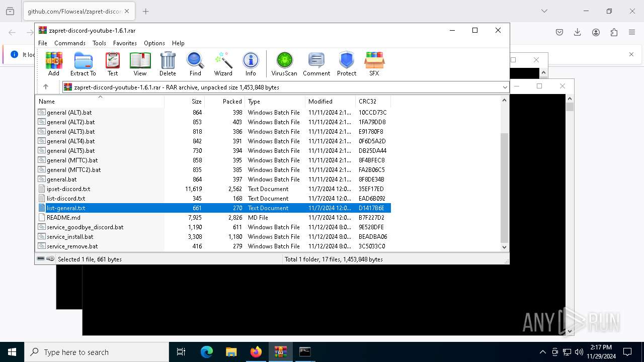
Task: Click the file list scroll-up arrow
Action: [504, 100]
